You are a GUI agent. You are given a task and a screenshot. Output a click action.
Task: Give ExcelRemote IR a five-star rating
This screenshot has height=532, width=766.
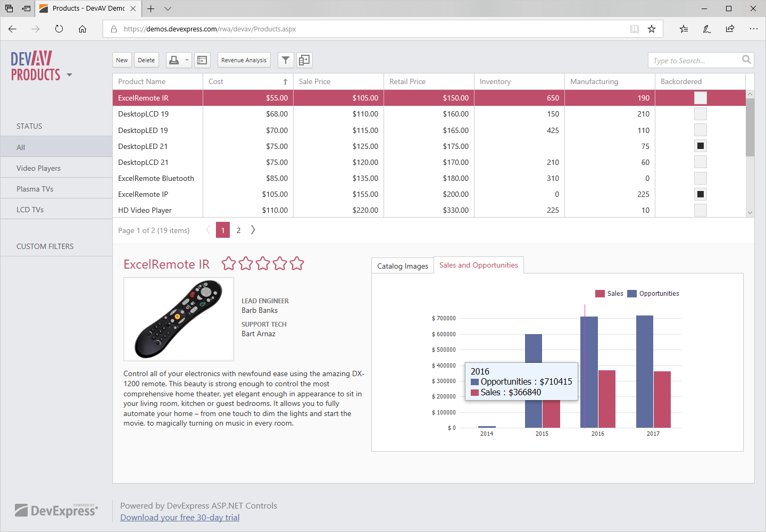297,263
